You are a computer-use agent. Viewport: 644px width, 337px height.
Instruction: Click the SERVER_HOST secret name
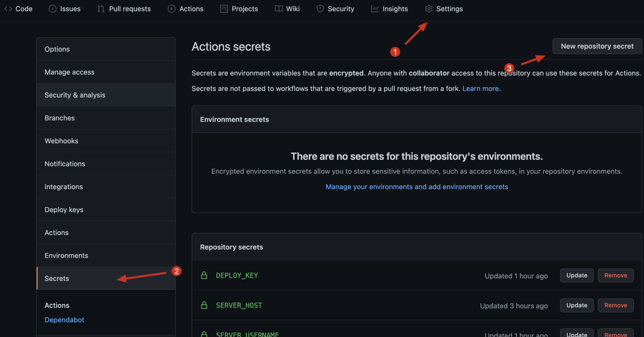(x=239, y=305)
